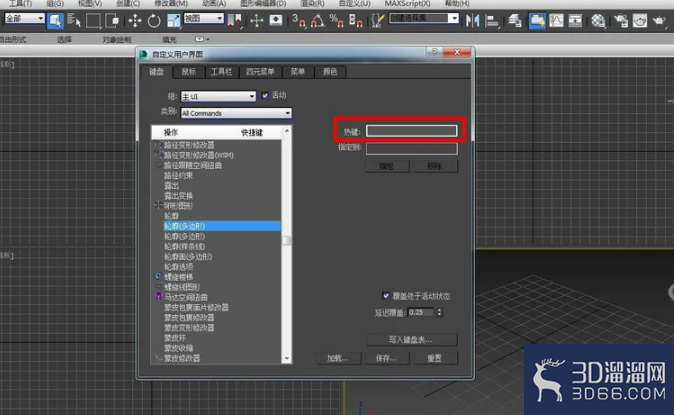Switch to the 工具栏 tab
The height and width of the screenshot is (415, 674).
[221, 72]
